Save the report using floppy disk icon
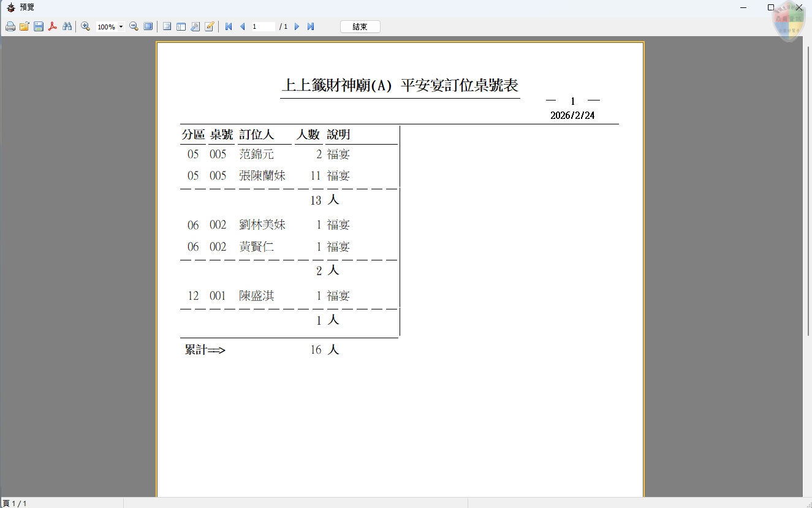 click(38, 27)
